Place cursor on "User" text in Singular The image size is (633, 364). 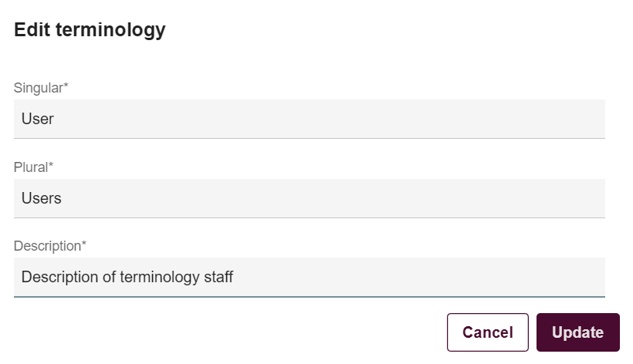tap(38, 120)
